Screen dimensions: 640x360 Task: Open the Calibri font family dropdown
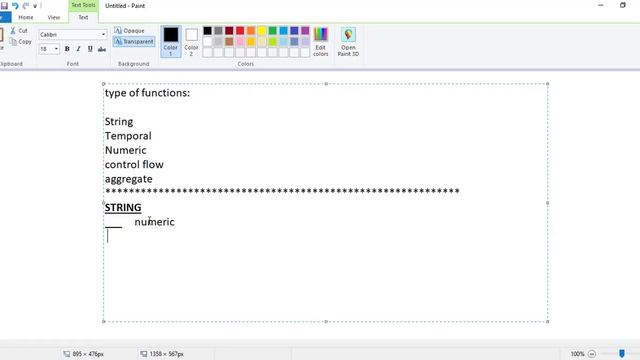(x=104, y=35)
